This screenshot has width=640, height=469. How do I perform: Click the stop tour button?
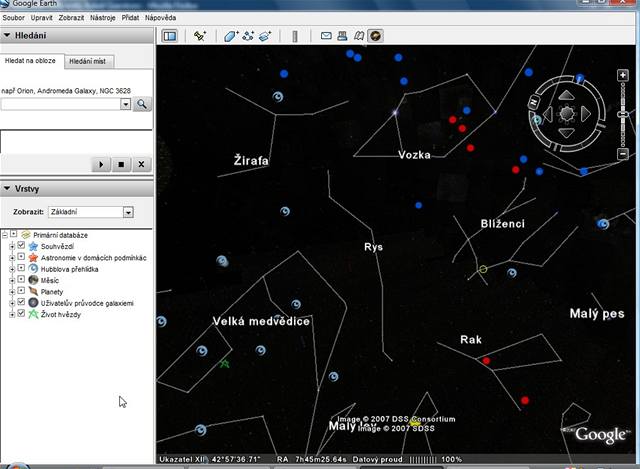point(121,164)
